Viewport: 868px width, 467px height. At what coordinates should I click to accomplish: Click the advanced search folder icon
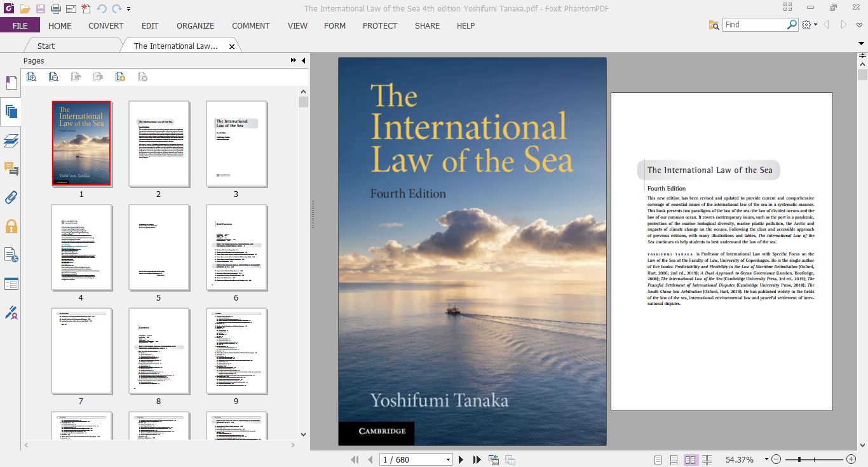(x=714, y=25)
